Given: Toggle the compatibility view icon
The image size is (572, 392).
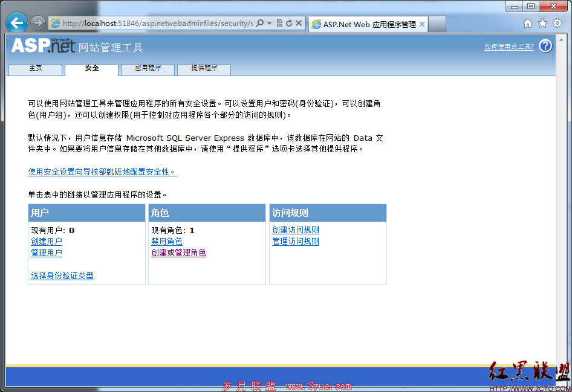Looking at the screenshot, I should click(279, 23).
